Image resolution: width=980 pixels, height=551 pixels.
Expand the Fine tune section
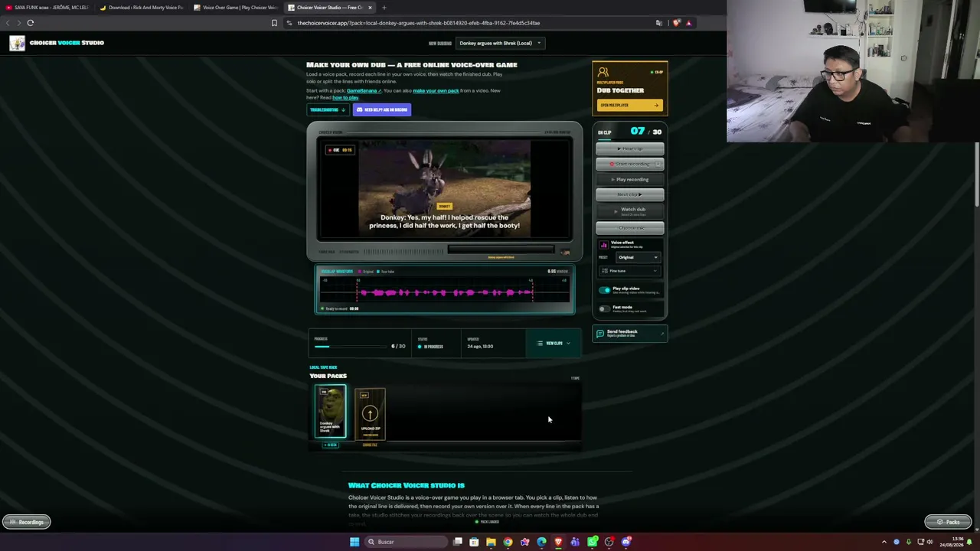point(629,271)
